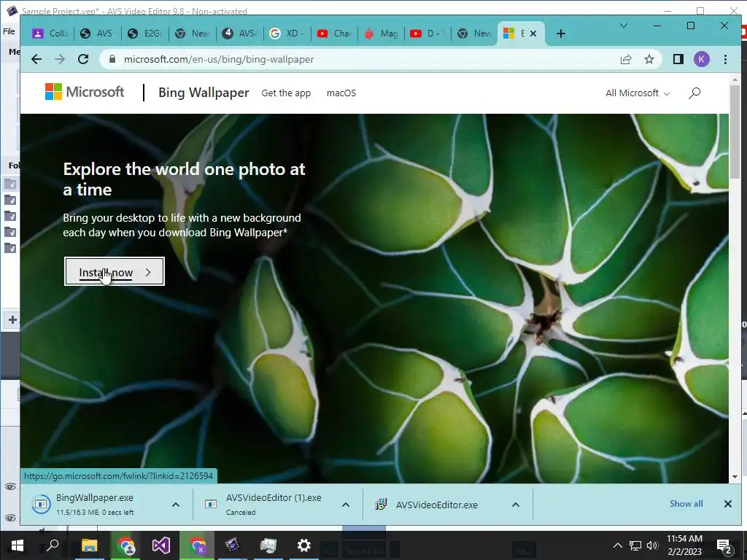Switch to the Cha YouTube tab
The width and height of the screenshot is (747, 560).
(x=334, y=34)
